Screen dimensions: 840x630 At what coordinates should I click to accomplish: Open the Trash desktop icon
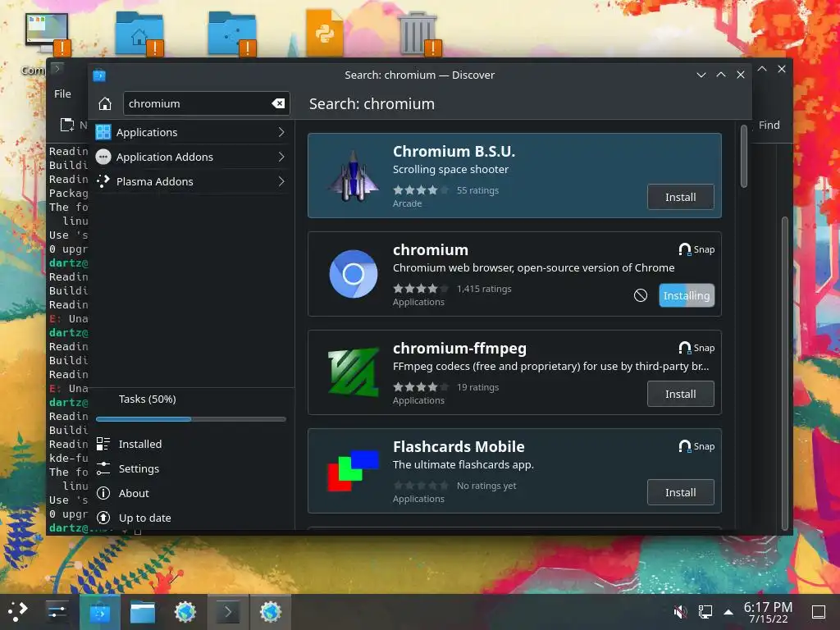point(418,33)
